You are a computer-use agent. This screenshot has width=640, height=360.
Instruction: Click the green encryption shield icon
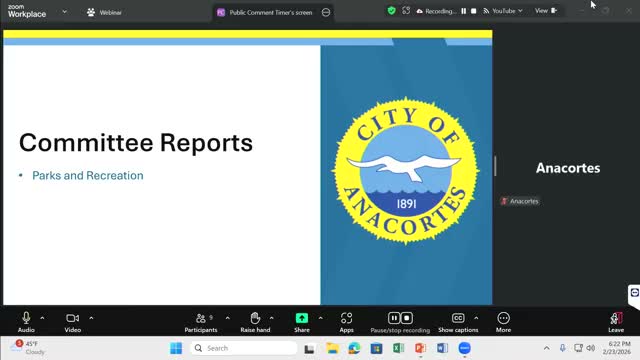point(391,11)
